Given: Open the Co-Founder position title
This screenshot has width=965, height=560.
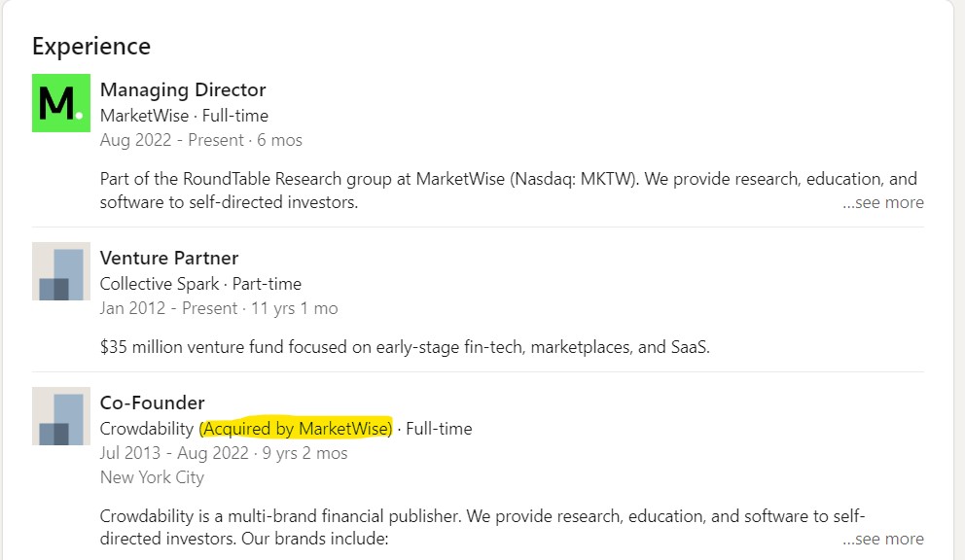Looking at the screenshot, I should click(152, 402).
